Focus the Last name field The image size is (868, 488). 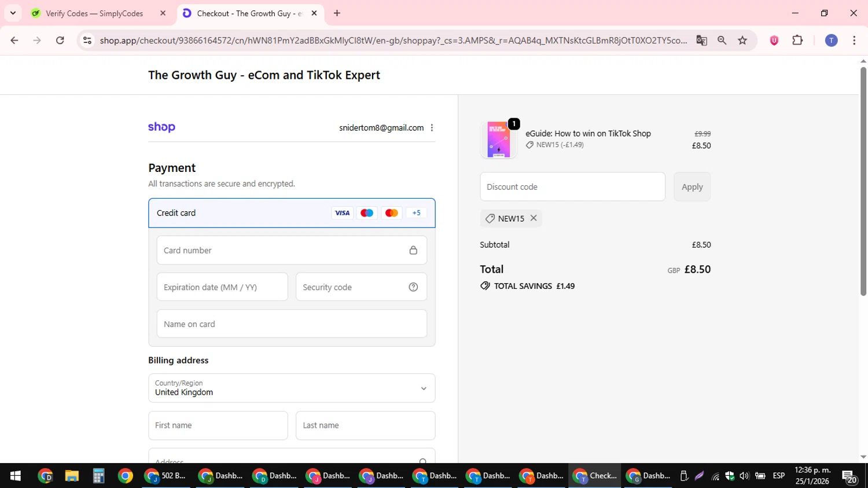pos(366,425)
